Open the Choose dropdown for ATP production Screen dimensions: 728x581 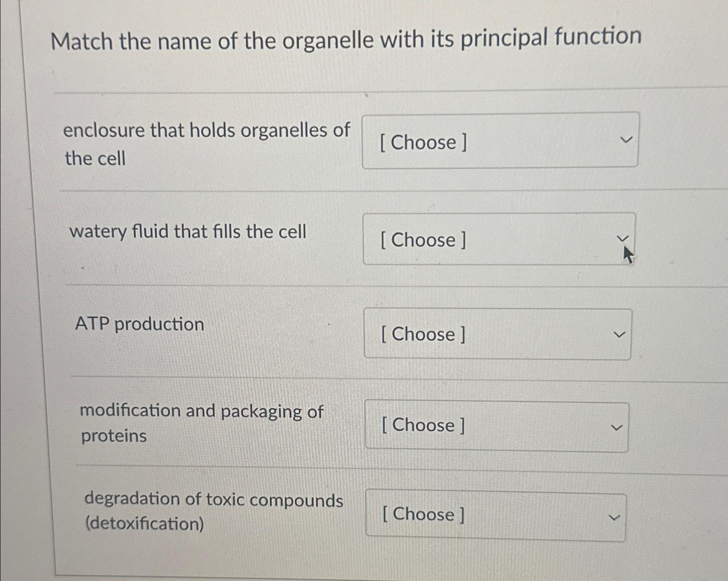(497, 333)
